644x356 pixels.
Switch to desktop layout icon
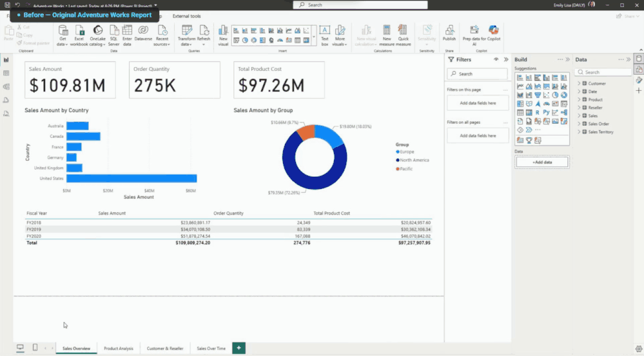[x=20, y=348]
